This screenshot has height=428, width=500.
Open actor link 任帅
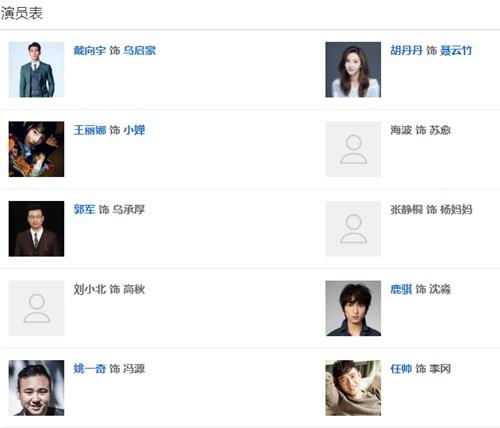401,369
